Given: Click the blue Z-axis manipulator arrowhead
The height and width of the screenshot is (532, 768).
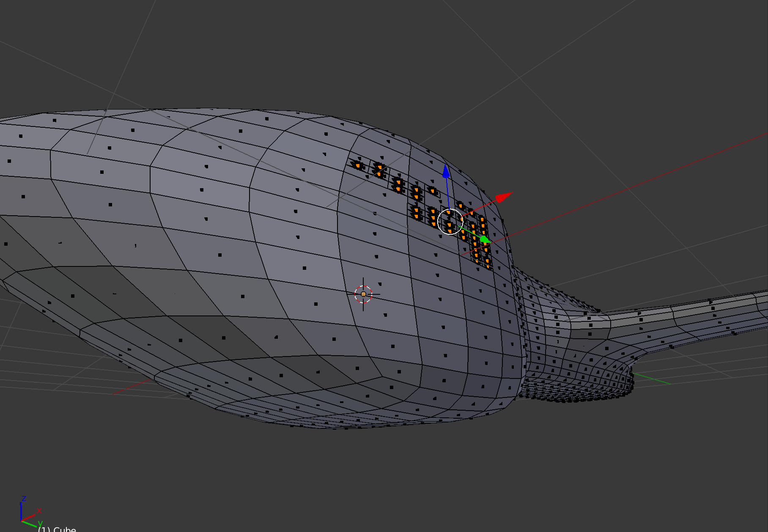Looking at the screenshot, I should pyautogui.click(x=446, y=171).
